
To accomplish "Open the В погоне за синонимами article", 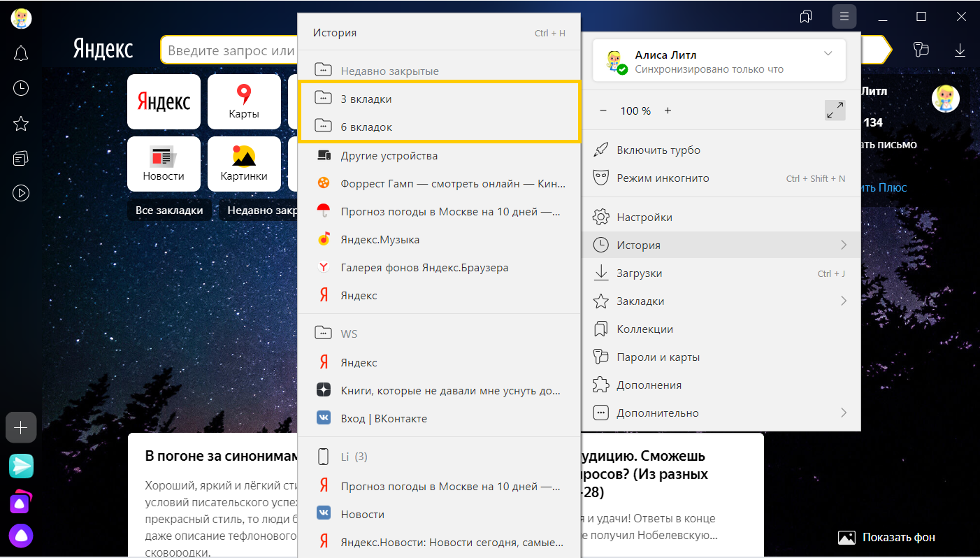I will [221, 456].
